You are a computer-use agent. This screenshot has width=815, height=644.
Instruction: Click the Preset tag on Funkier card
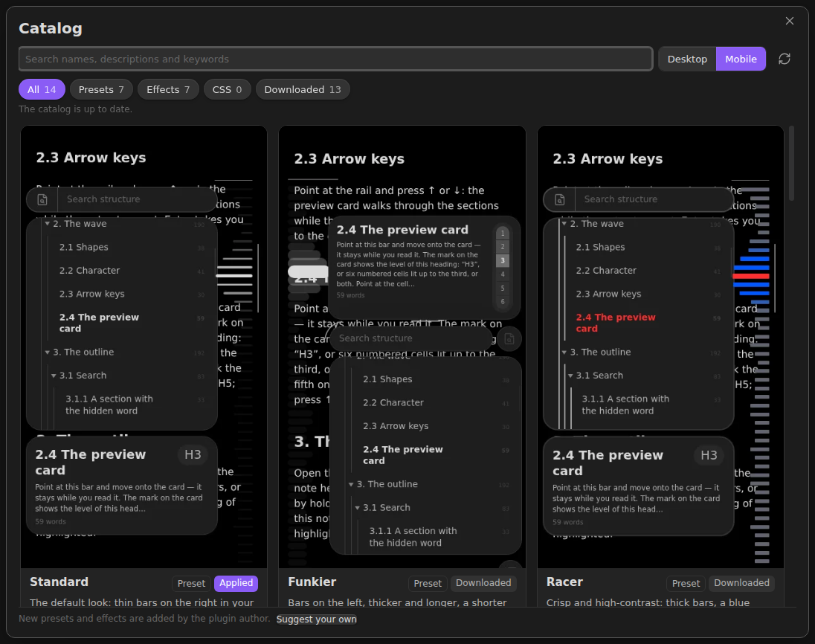pos(428,583)
